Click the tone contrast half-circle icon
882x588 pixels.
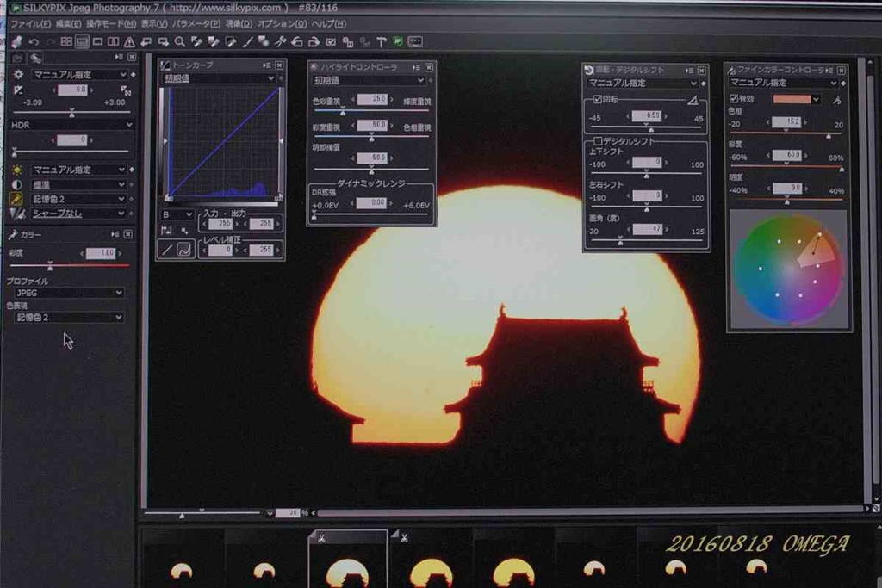17,184
